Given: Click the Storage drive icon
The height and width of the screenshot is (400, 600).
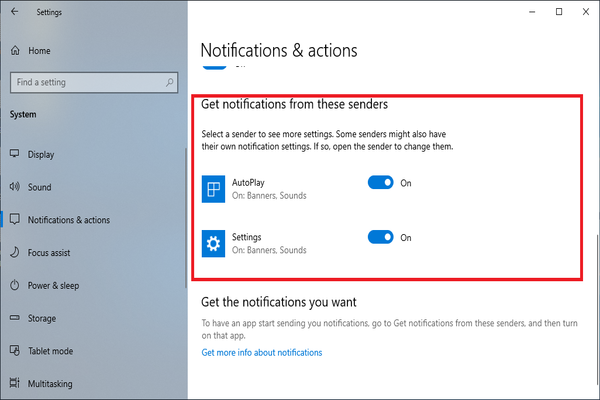Looking at the screenshot, I should tap(15, 318).
